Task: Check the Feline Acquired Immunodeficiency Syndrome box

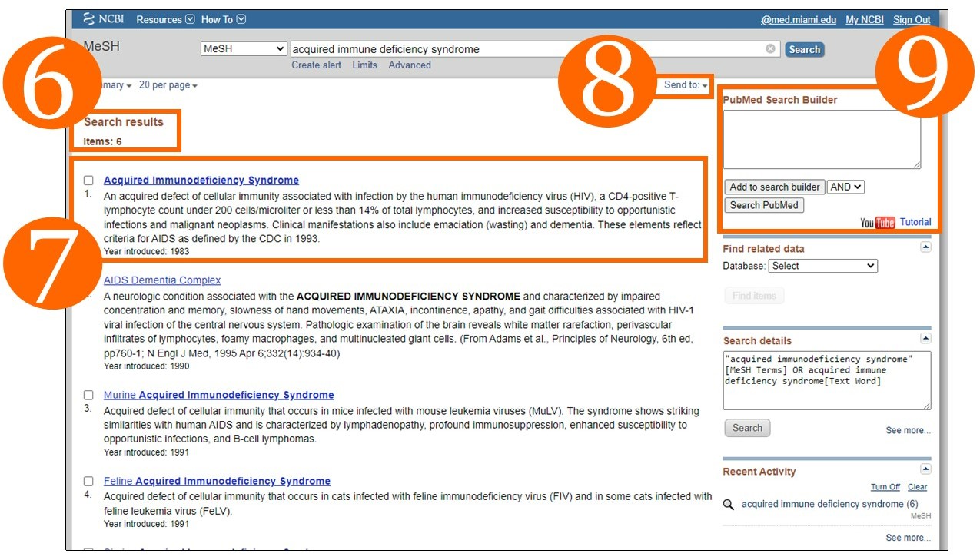Action: (x=88, y=480)
